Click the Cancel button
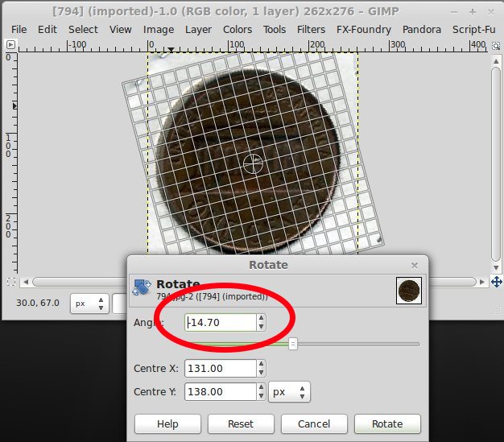This screenshot has height=442, width=504. [x=314, y=424]
